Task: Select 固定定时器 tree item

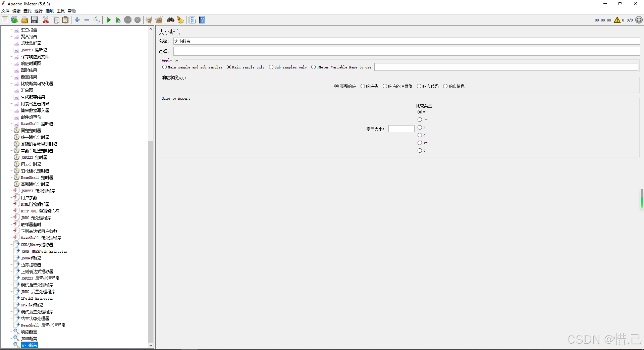Action: click(x=31, y=131)
